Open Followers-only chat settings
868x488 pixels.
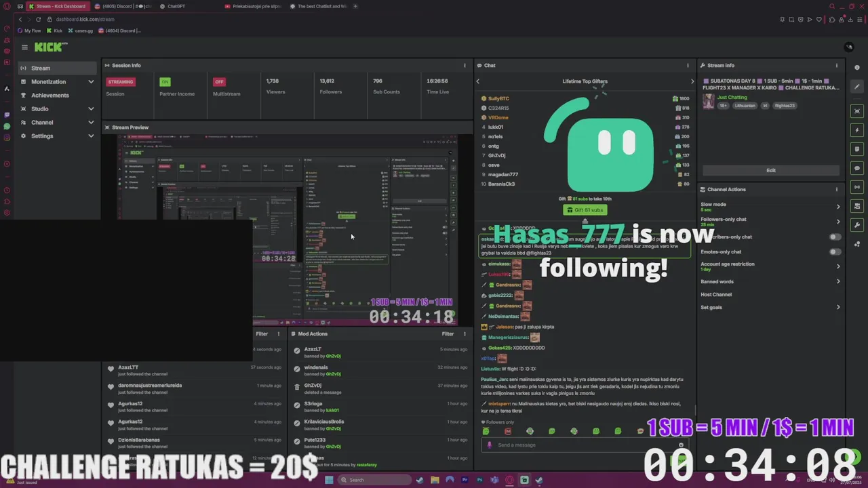coord(770,222)
